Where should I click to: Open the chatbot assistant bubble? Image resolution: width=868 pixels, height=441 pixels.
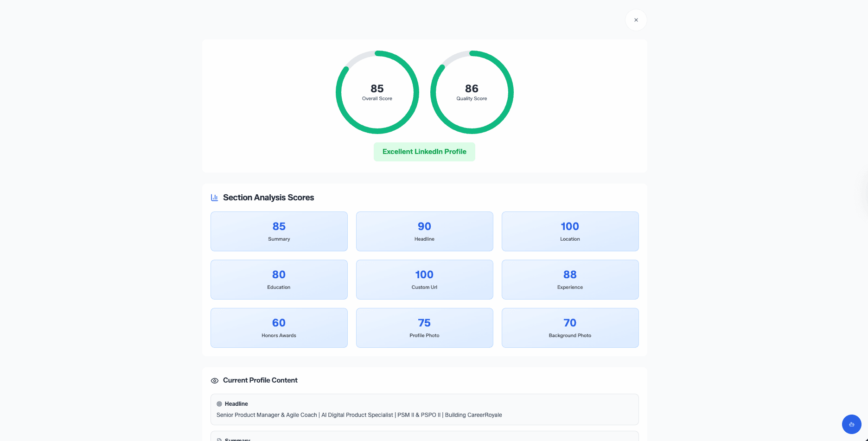pos(851,424)
